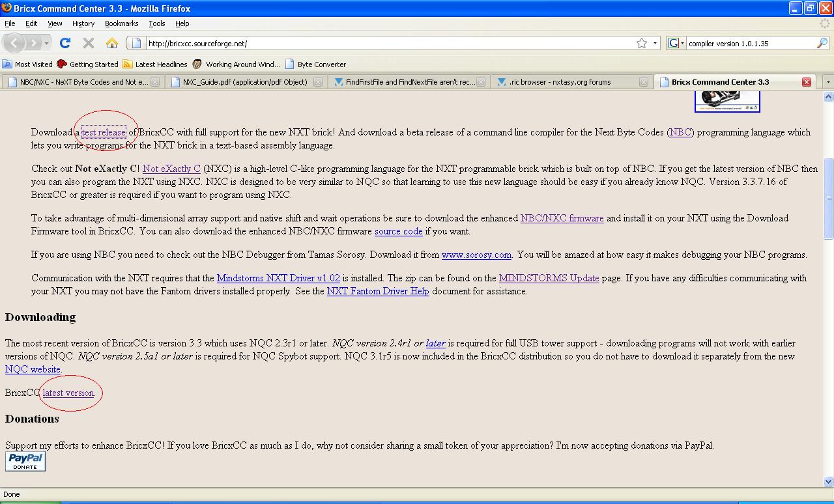Maximize the Firefox window
The height and width of the screenshot is (504, 834).
click(811, 8)
